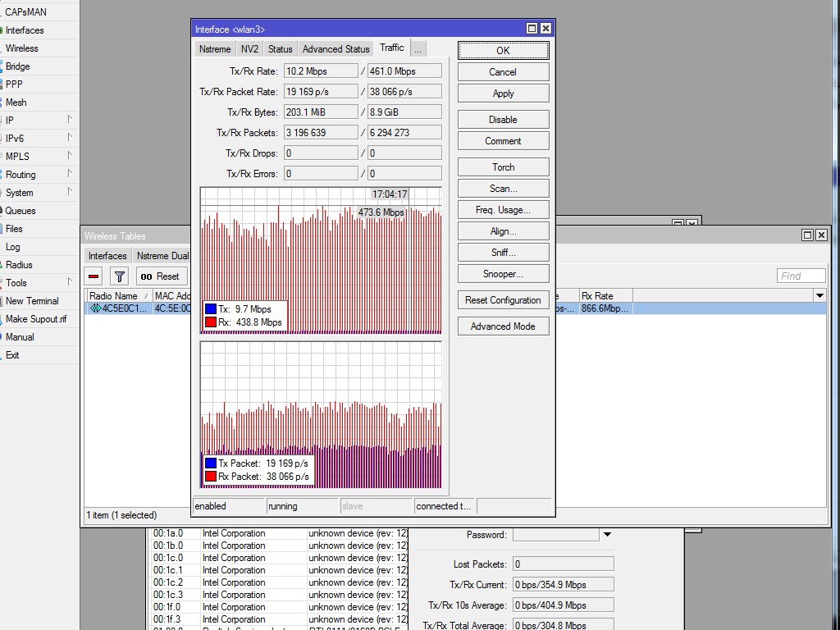Screen dimensions: 840x630
Task: Select the Traffic tab
Action: [x=391, y=48]
